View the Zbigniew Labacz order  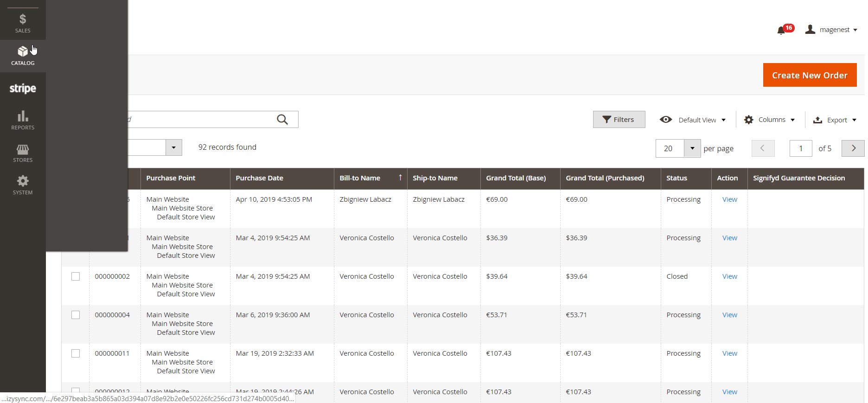[729, 199]
